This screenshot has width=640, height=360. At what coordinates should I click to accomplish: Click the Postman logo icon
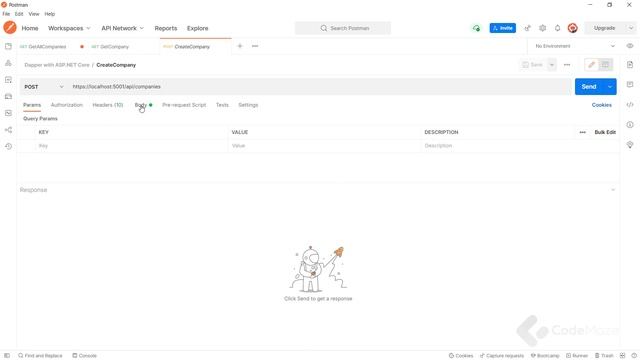pos(10,28)
